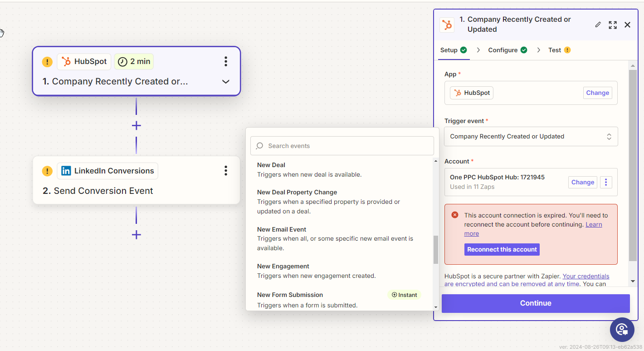Click the setup panel scrollbar thumb
The width and height of the screenshot is (644, 351).
tap(633, 165)
